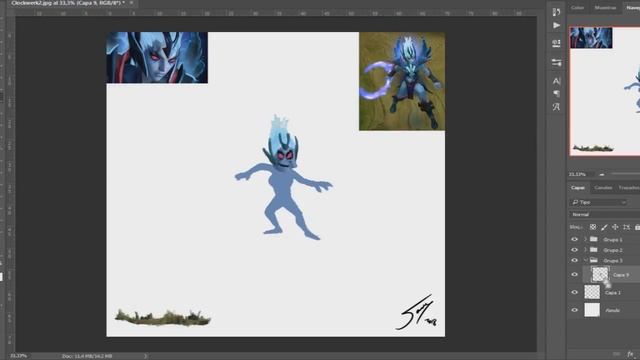Image resolution: width=640 pixels, height=360 pixels.
Task: Select the Fondo layer thumbnail
Action: tap(592, 310)
